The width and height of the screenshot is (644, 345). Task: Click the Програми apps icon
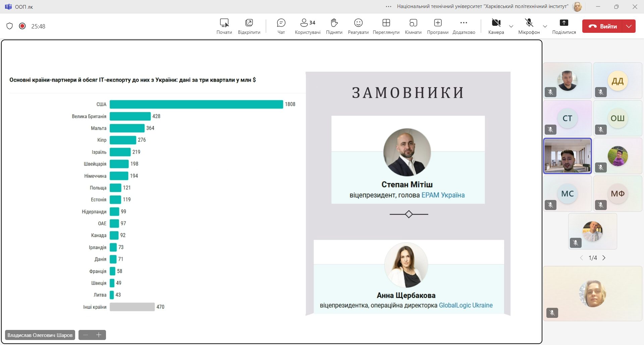tap(437, 26)
